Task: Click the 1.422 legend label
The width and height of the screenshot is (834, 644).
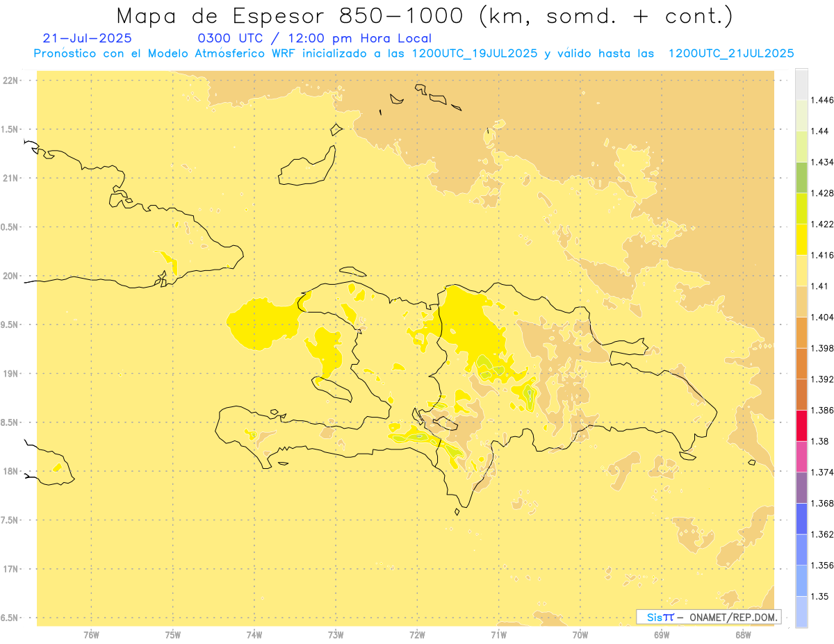Action: pyautogui.click(x=824, y=224)
